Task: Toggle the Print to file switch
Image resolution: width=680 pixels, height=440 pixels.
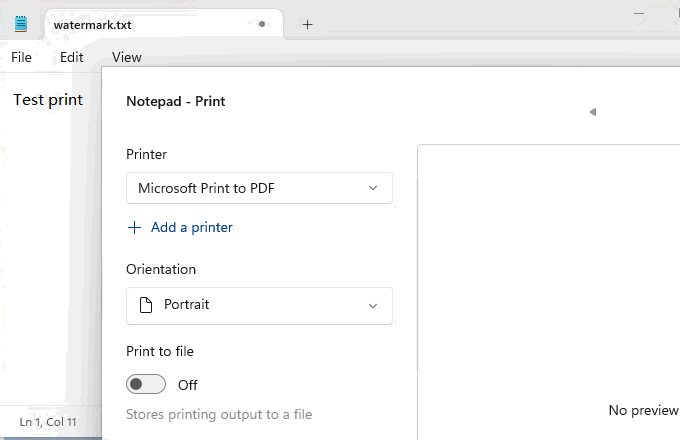Action: coord(146,384)
